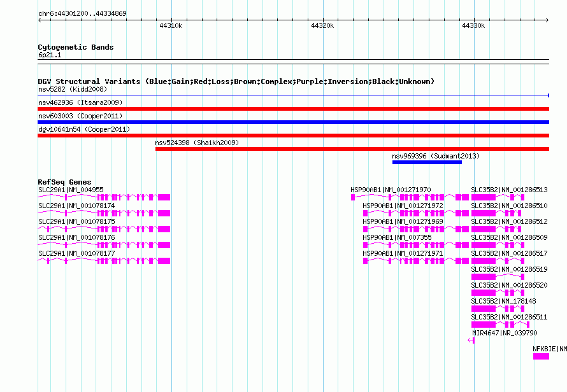Image resolution: width=567 pixels, height=392 pixels.
Task: Click the 44310k ruler tick label
Action: (x=171, y=25)
